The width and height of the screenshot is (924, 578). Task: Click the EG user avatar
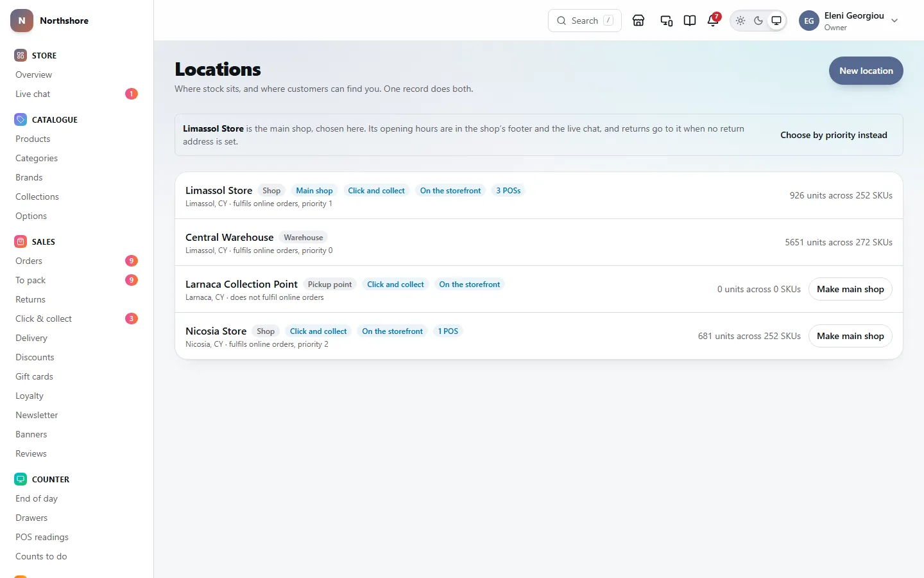pyautogui.click(x=809, y=21)
